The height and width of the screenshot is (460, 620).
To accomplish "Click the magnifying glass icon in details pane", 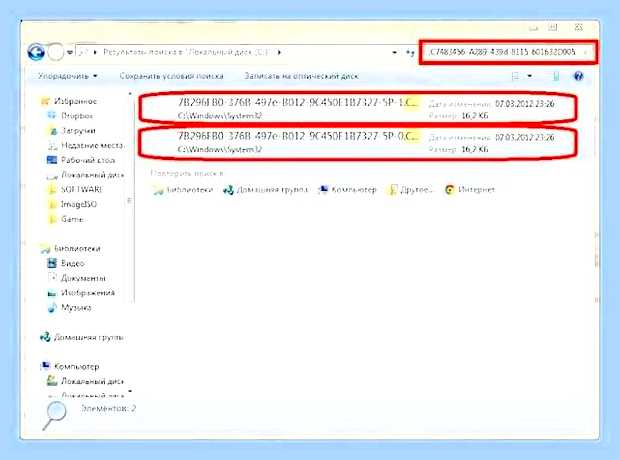I will (54, 415).
